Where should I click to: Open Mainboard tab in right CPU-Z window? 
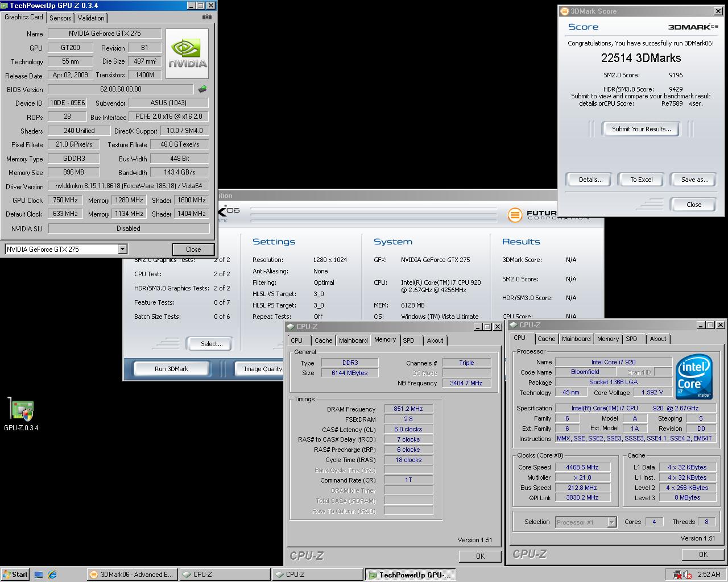point(576,339)
